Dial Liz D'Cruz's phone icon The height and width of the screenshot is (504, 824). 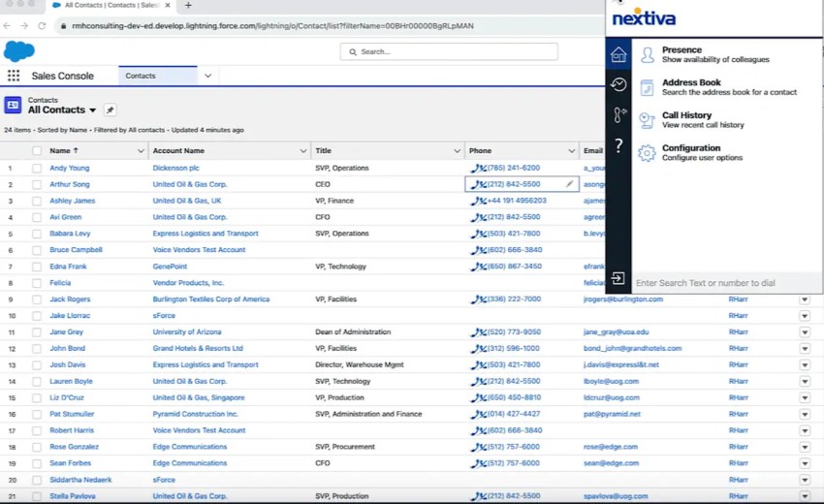tap(478, 397)
